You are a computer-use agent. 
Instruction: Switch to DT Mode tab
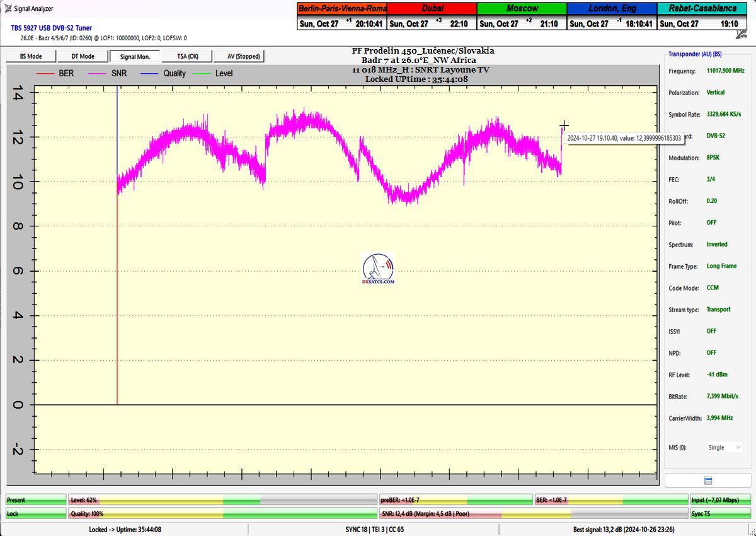point(83,56)
